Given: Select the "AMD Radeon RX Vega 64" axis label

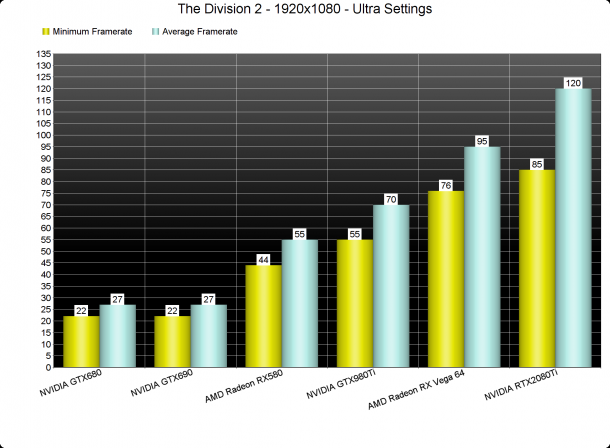Looking at the screenshot, I should point(416,389).
